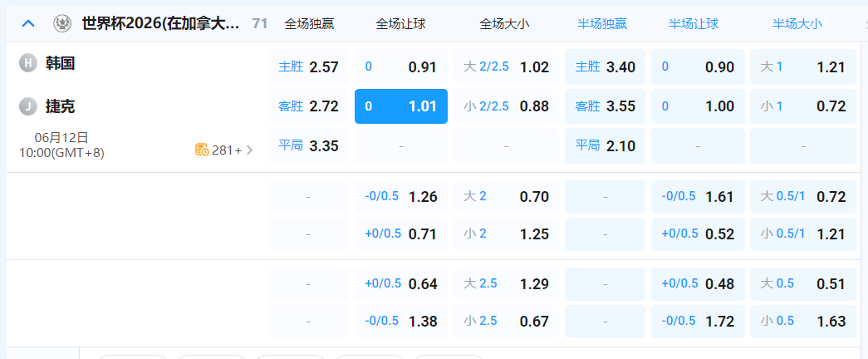Bet on half-time 平局 at 2.10

(605, 145)
